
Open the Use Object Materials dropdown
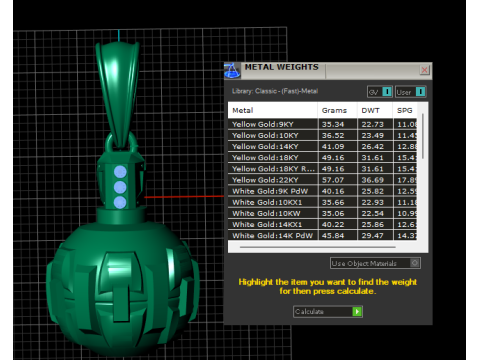(x=375, y=263)
